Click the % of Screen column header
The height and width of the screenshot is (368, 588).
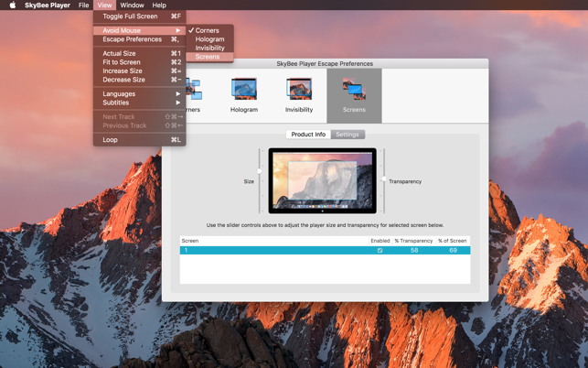[453, 241]
